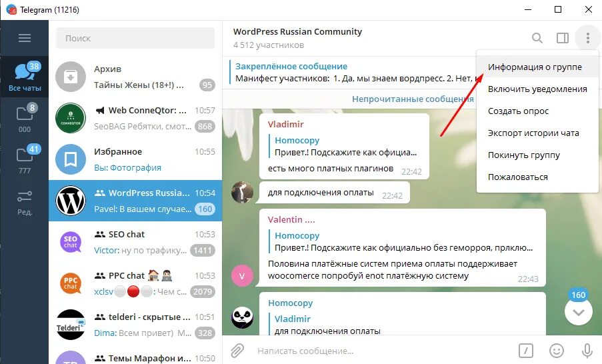
Task: Click the 'Ред.' edit folders icon
Action: (25, 203)
